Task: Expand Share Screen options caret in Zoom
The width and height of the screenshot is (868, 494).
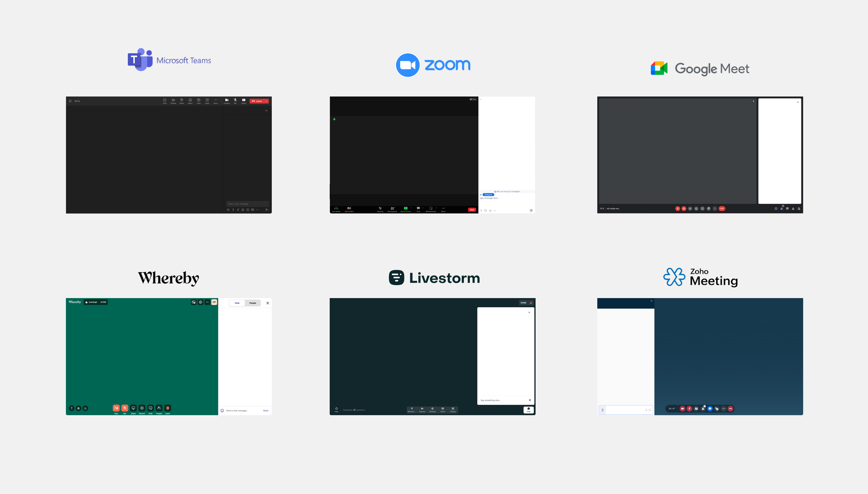Action: (x=411, y=208)
